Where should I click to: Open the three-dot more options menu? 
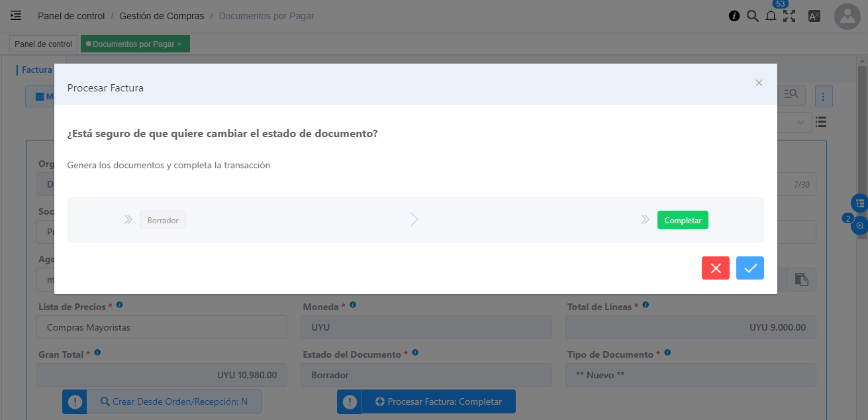pyautogui.click(x=823, y=97)
